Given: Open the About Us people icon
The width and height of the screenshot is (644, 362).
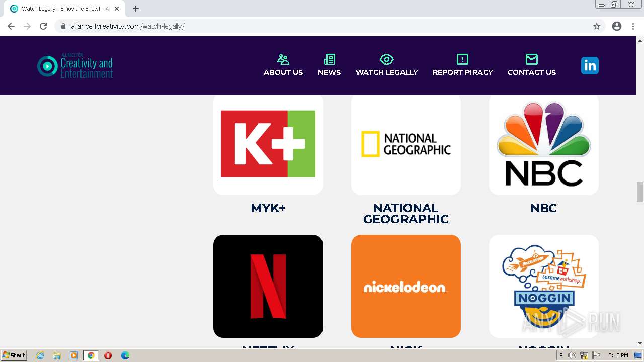Looking at the screenshot, I should [283, 59].
